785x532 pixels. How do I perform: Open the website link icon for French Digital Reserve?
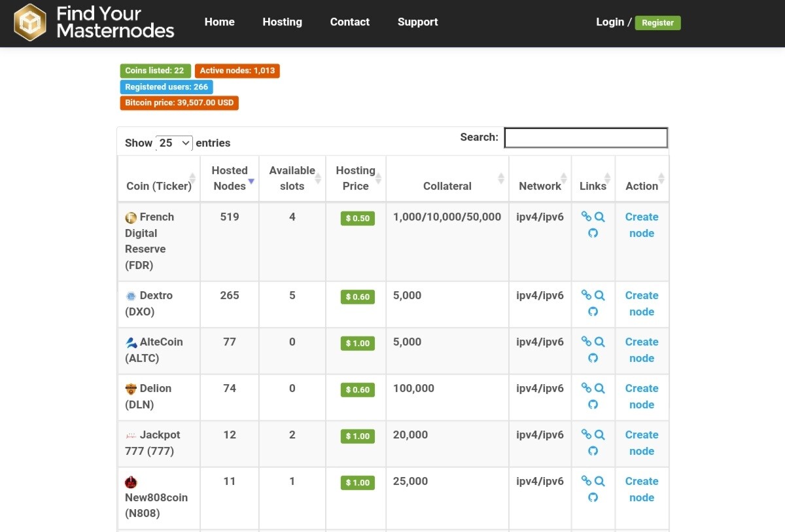pyautogui.click(x=586, y=217)
